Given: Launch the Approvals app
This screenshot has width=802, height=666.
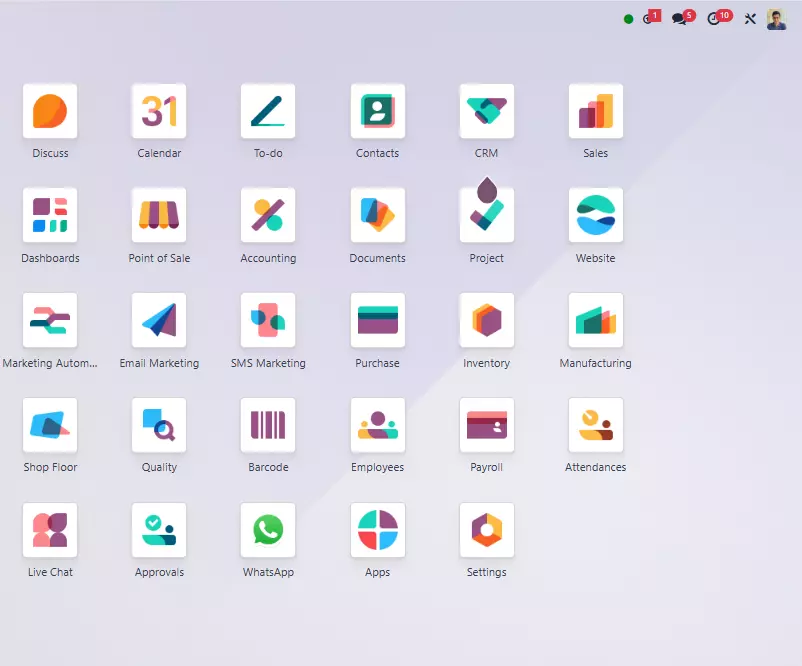Looking at the screenshot, I should 158,528.
